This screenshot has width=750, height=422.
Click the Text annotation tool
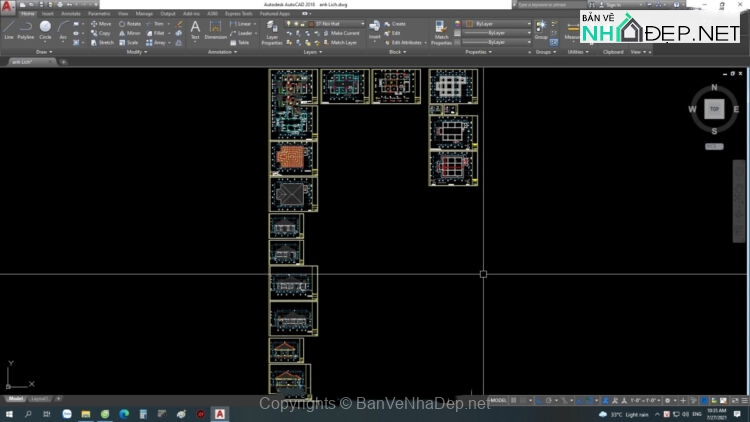[195, 29]
